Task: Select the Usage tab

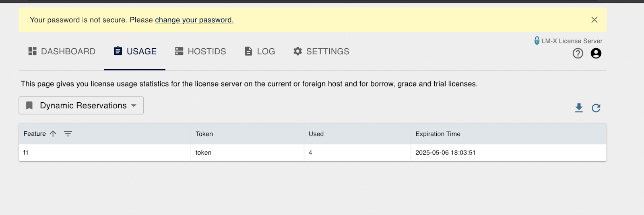Action: (x=135, y=52)
